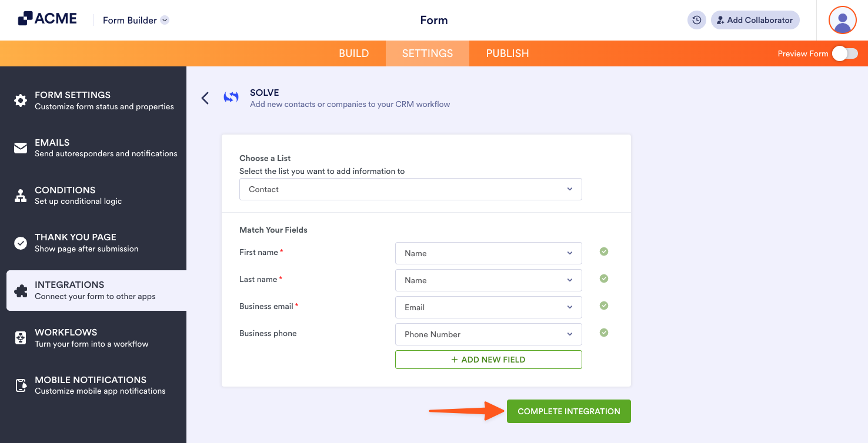Open the Choose a List Contact dropdown

coord(410,189)
